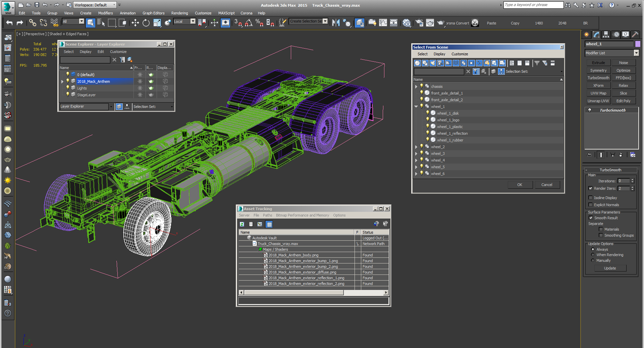
Task: Toggle TurboSmooth modifier bulb in stack
Action: pos(590,110)
